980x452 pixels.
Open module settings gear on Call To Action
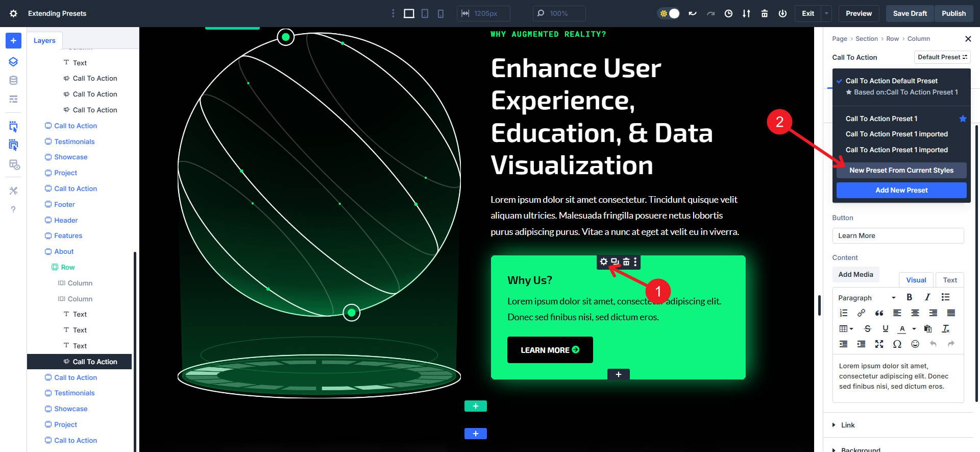(x=604, y=262)
